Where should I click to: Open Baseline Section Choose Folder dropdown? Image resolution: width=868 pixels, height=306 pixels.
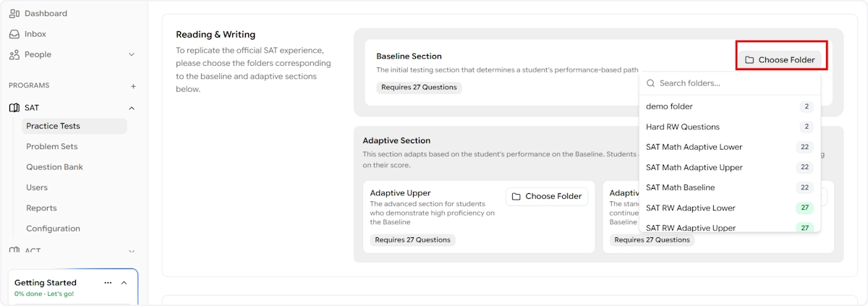pyautogui.click(x=780, y=59)
